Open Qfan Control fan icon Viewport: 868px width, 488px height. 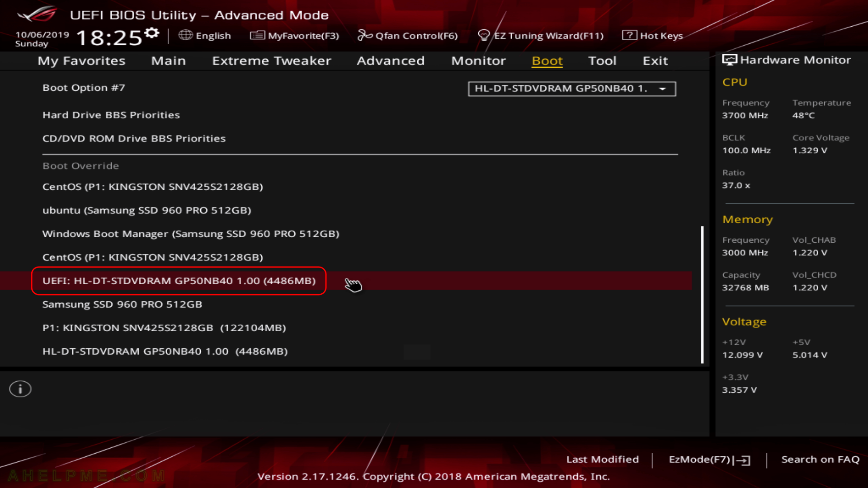(365, 35)
